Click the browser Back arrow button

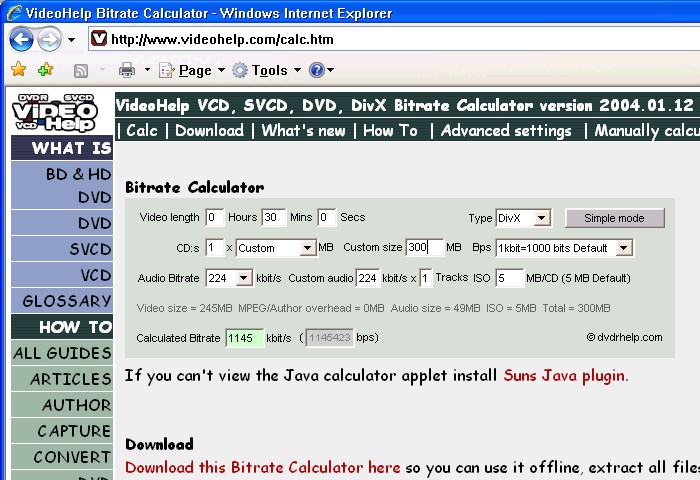click(21, 39)
